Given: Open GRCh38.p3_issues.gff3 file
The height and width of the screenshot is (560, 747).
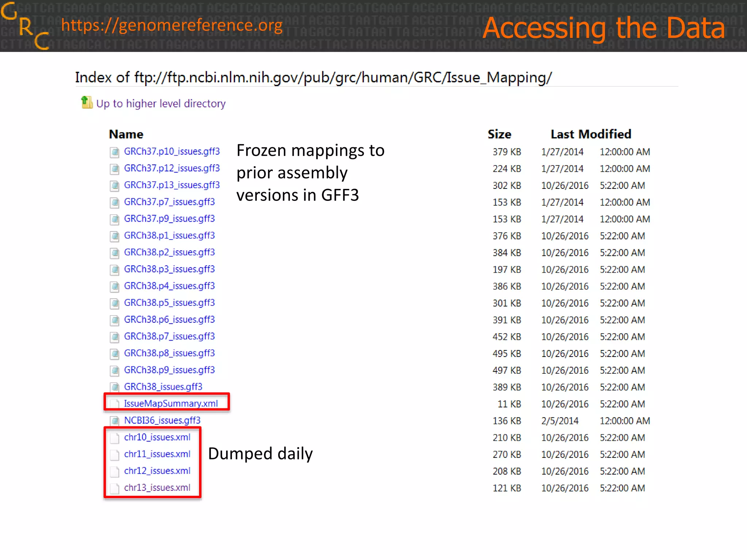Looking at the screenshot, I should 169,269.
